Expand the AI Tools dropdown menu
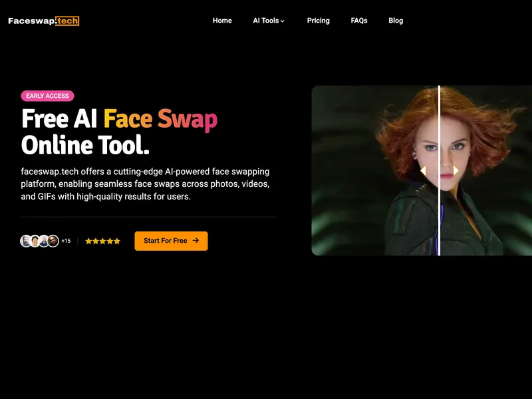Image resolution: width=532 pixels, height=399 pixels. coord(269,21)
